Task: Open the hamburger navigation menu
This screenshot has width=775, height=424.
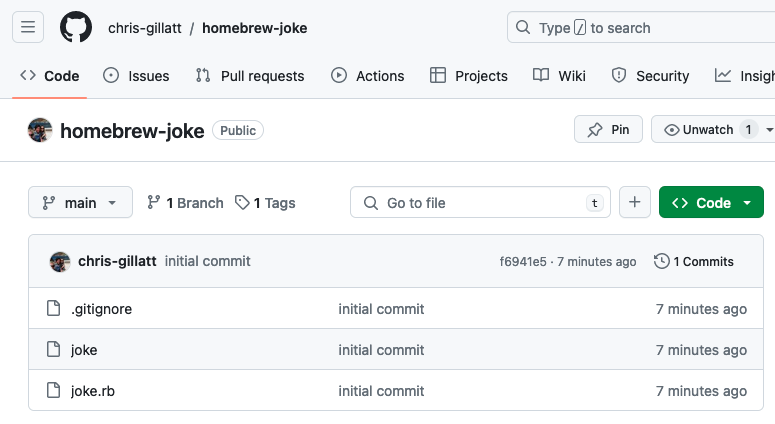Action: [x=28, y=28]
